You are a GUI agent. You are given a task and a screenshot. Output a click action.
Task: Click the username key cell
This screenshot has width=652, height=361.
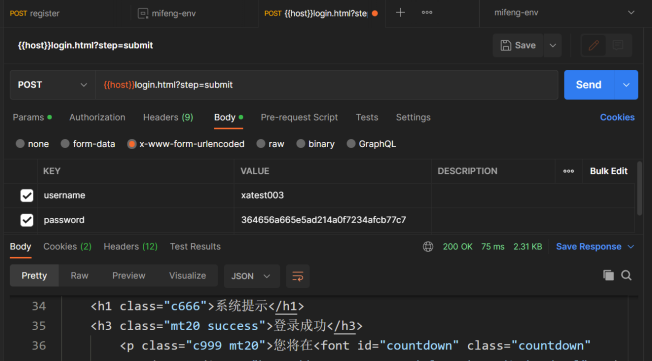[136, 195]
